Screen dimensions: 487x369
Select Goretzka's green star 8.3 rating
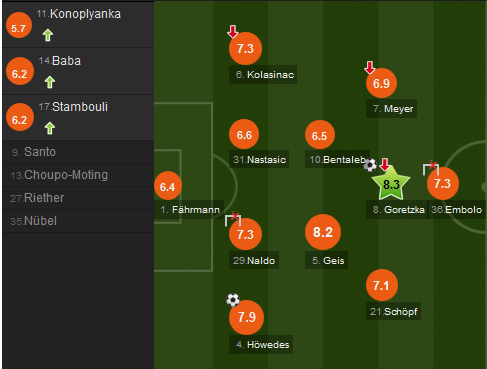391,184
